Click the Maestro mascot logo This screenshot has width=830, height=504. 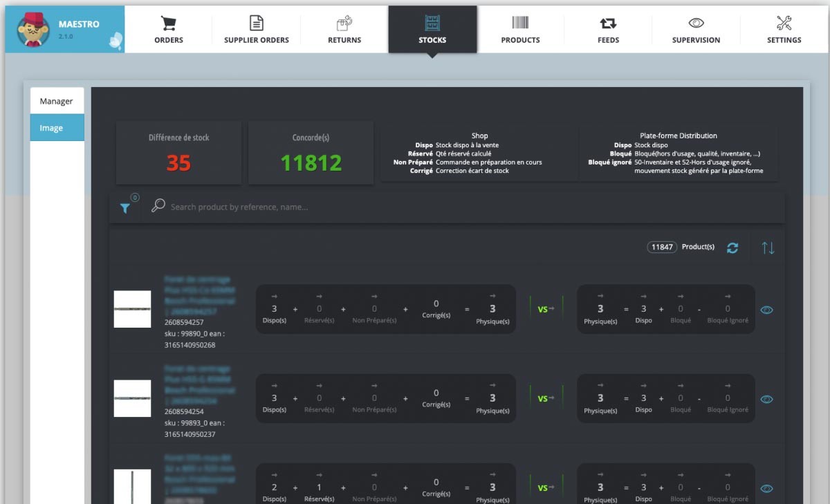coord(31,30)
